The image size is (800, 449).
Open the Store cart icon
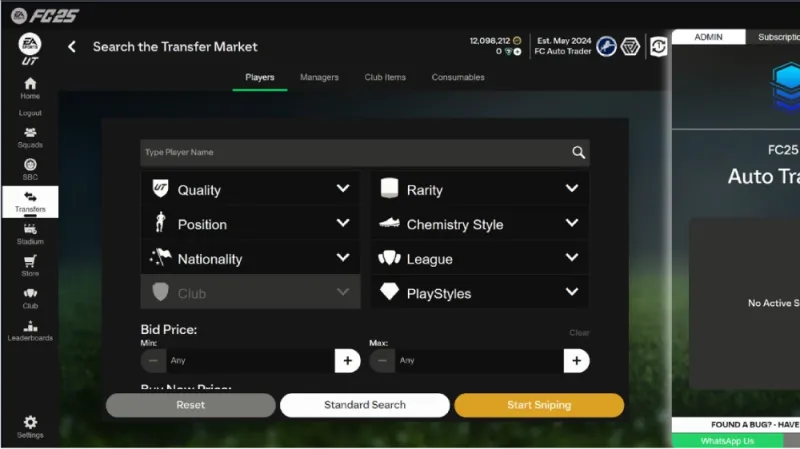tap(30, 261)
